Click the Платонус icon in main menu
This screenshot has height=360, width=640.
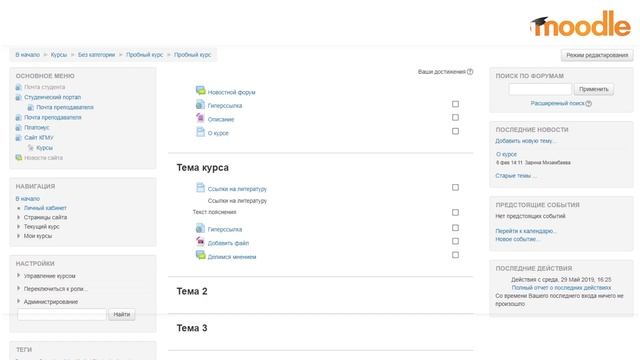coord(18,127)
